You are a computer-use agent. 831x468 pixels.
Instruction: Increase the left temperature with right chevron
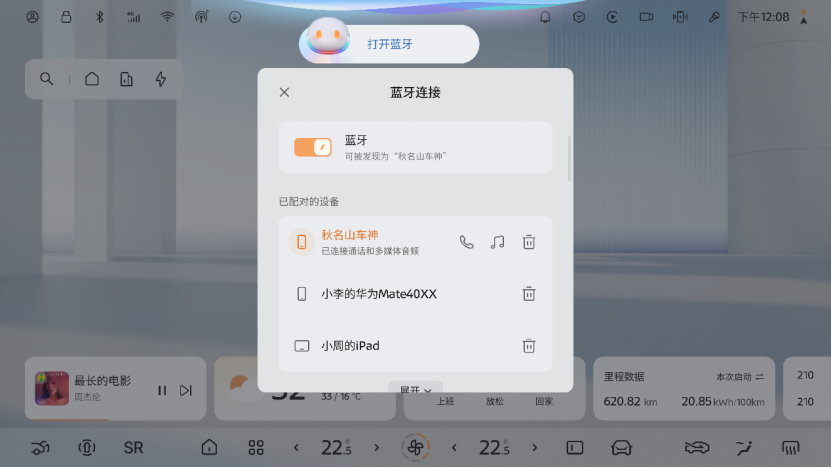[x=377, y=447]
